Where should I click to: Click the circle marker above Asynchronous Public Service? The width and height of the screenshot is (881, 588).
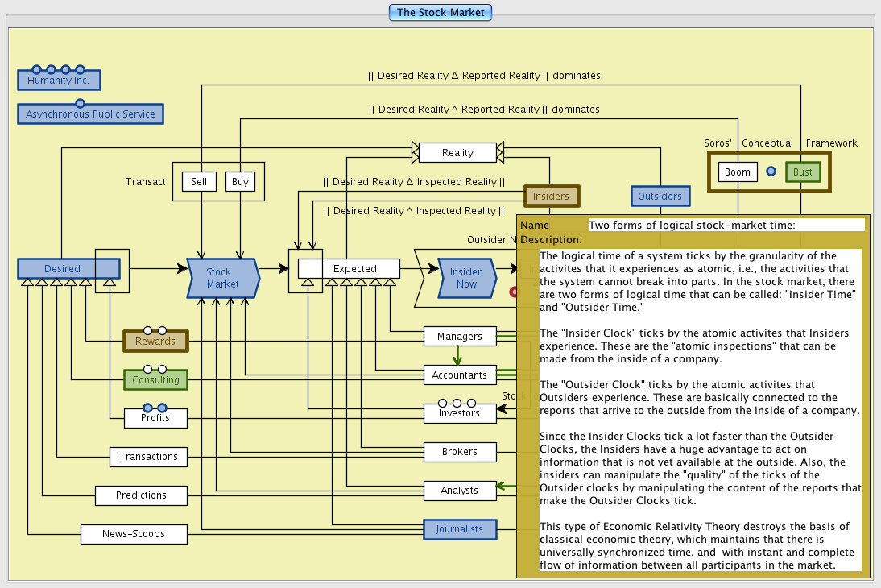(x=80, y=103)
